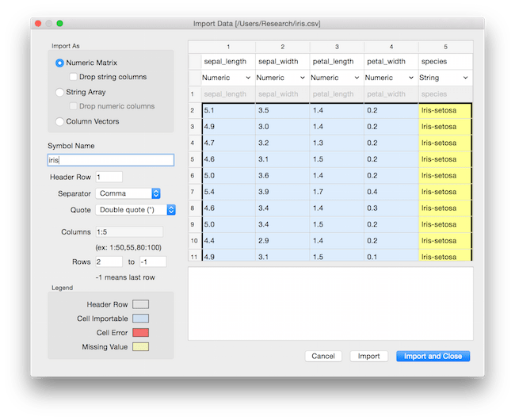Close the Import Data window
The width and height of the screenshot is (515, 420).
pyautogui.click(x=38, y=24)
